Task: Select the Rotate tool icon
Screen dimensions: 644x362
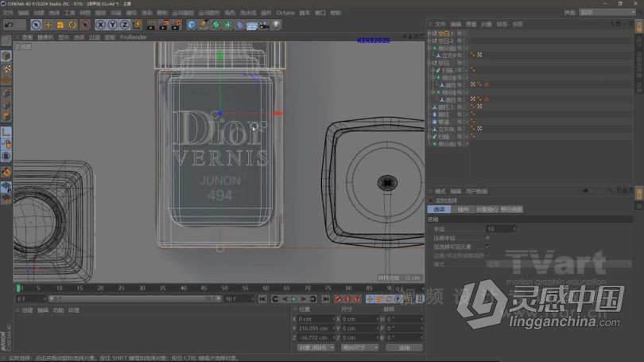Action: (x=72, y=25)
